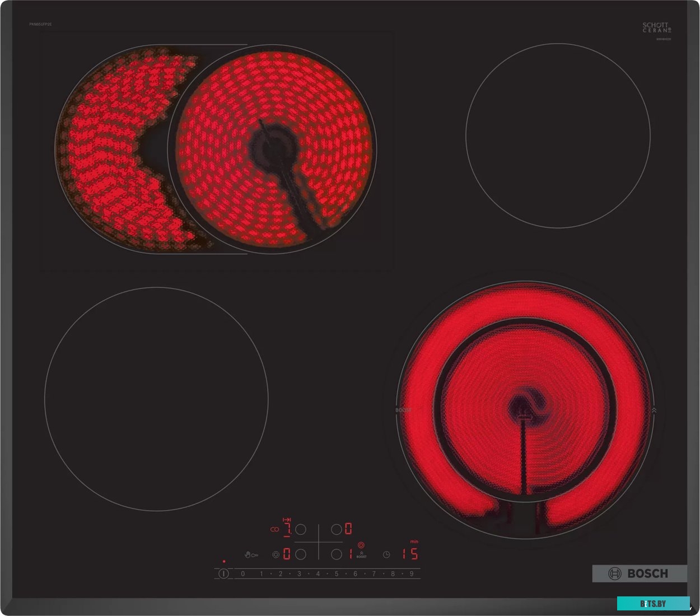Set heat level 5 on the slider
Viewport: 700px width, 616px height.
coord(337,573)
